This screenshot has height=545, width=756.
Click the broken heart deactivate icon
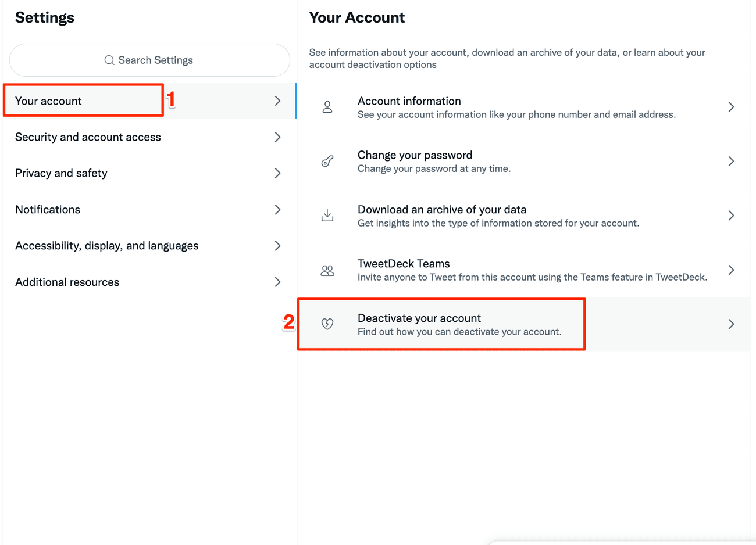(327, 324)
